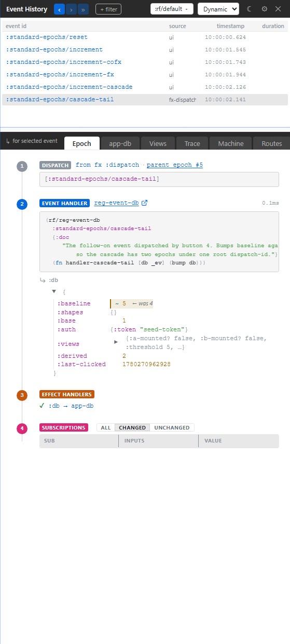Click the timestamp column header
This screenshot has width=290, height=644.
[x=230, y=26]
